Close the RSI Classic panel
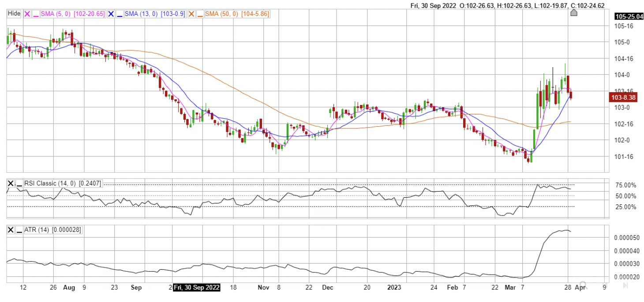 pos(11,184)
